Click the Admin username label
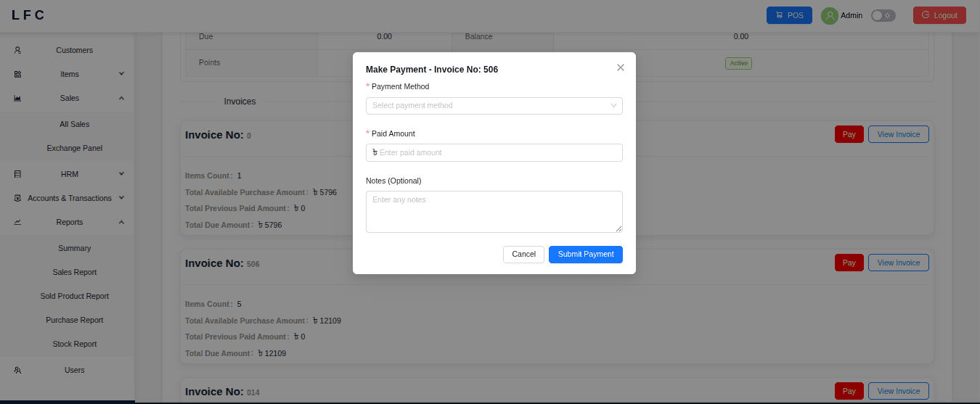The width and height of the screenshot is (980, 404). [x=852, y=15]
